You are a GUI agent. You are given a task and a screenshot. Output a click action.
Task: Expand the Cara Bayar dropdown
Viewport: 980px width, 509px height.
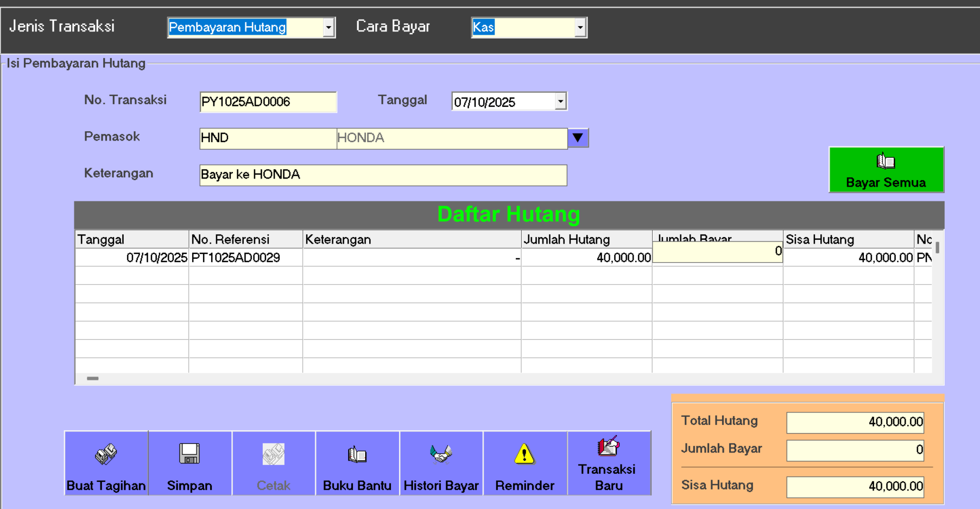coord(580,28)
